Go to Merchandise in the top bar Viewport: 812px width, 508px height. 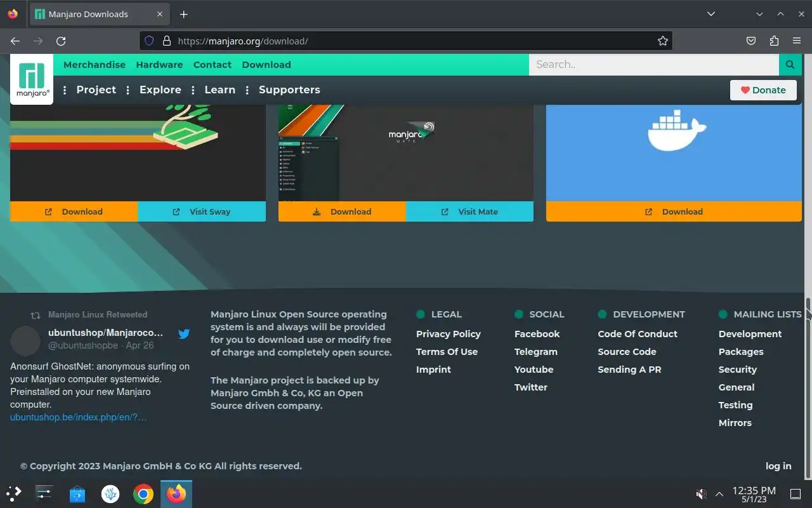[95, 64]
